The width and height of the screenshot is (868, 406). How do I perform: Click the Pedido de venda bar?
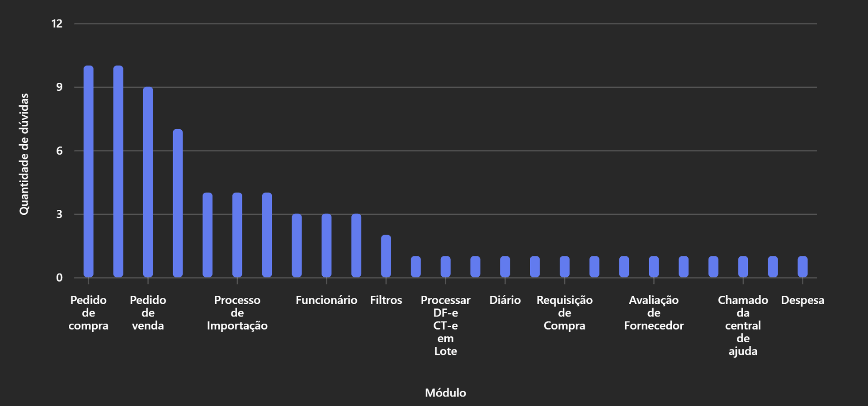(148, 182)
